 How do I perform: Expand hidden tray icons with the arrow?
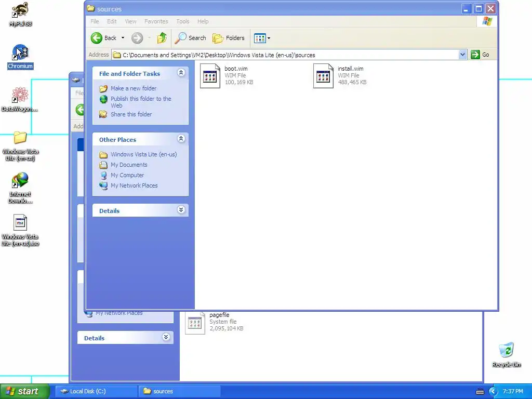tap(493, 392)
